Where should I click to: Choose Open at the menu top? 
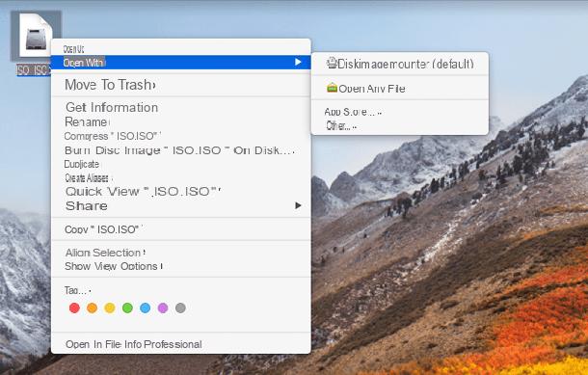[181, 49]
